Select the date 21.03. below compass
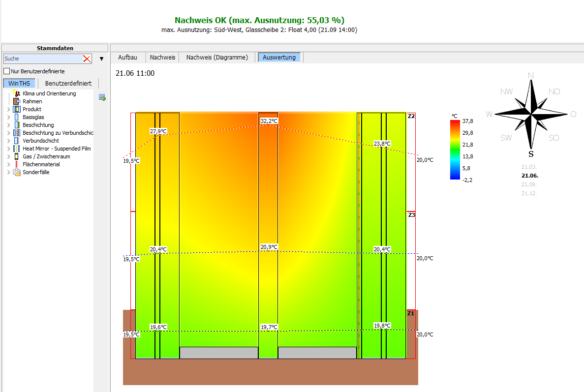This screenshot has width=584, height=392. (x=529, y=167)
